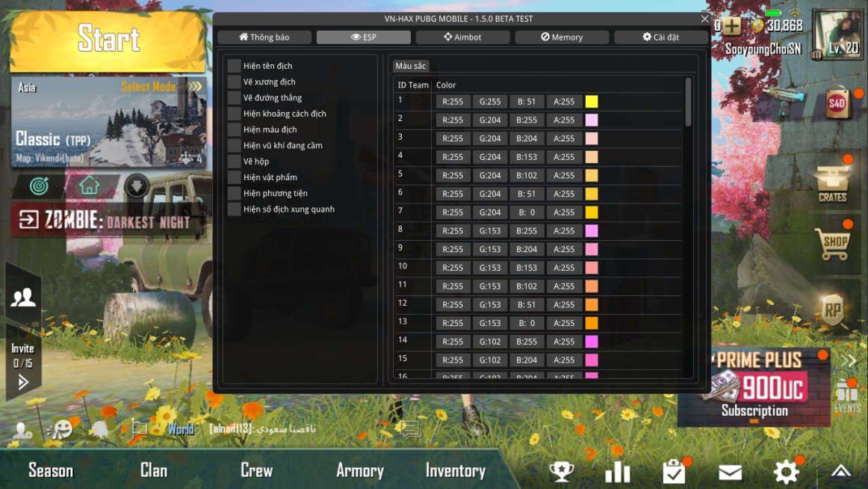This screenshot has height=489, width=868.
Task: Open the Shop cart icon
Action: [x=833, y=244]
